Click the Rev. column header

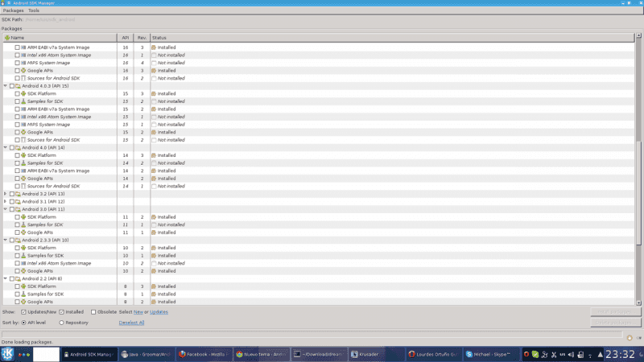pyautogui.click(x=142, y=38)
